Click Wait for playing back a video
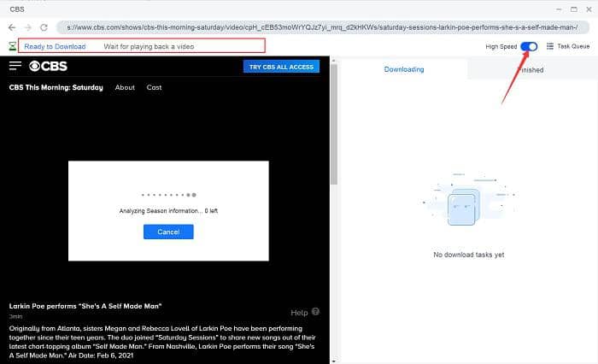The height and width of the screenshot is (364, 598). coord(149,46)
